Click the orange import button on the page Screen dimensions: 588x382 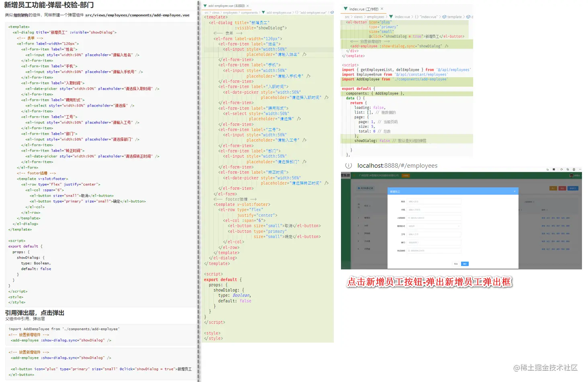[x=553, y=188]
